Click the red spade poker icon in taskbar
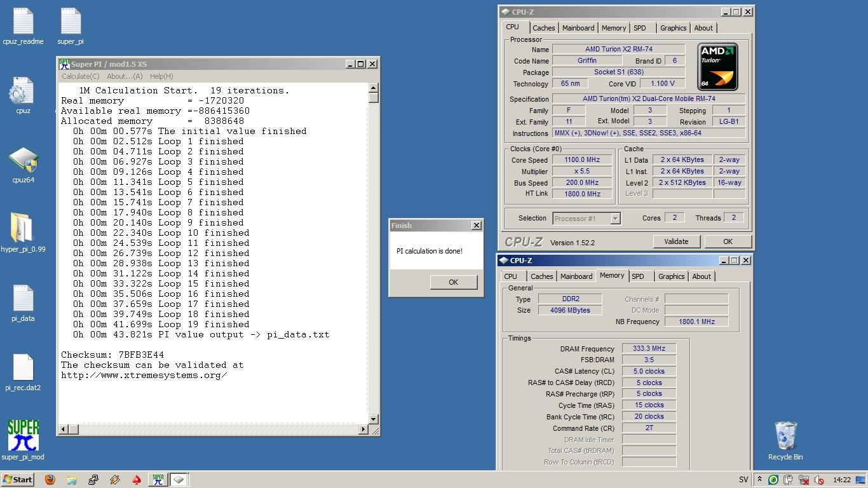 (137, 480)
